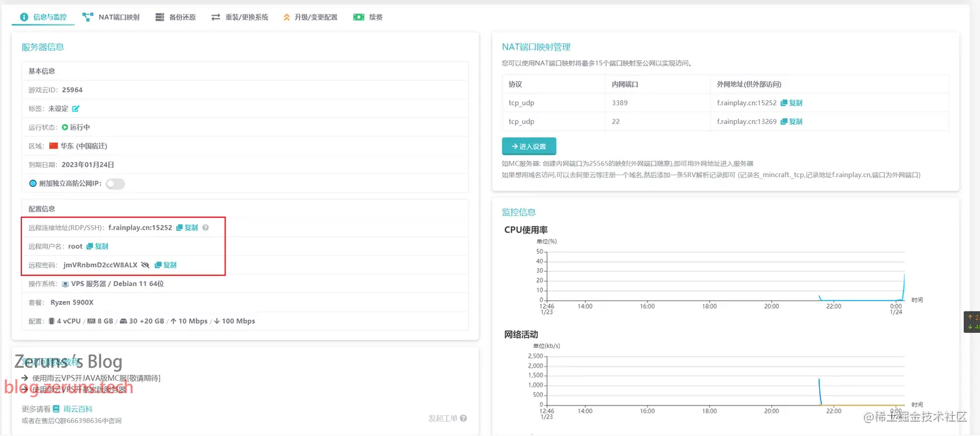Click the swap arrows icon on 重装/更换系统 tab
The width and height of the screenshot is (980, 436).
coord(216,17)
